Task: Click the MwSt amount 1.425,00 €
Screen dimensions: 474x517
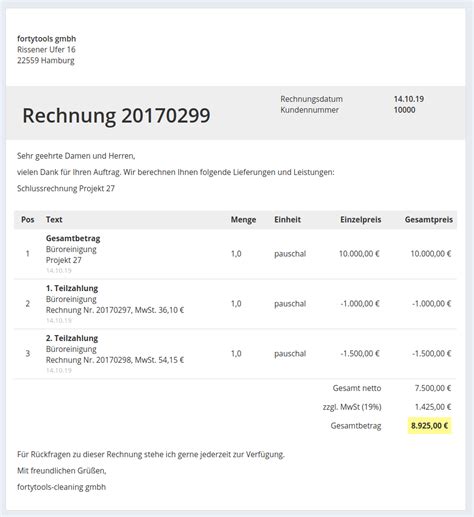Action: pyautogui.click(x=433, y=407)
